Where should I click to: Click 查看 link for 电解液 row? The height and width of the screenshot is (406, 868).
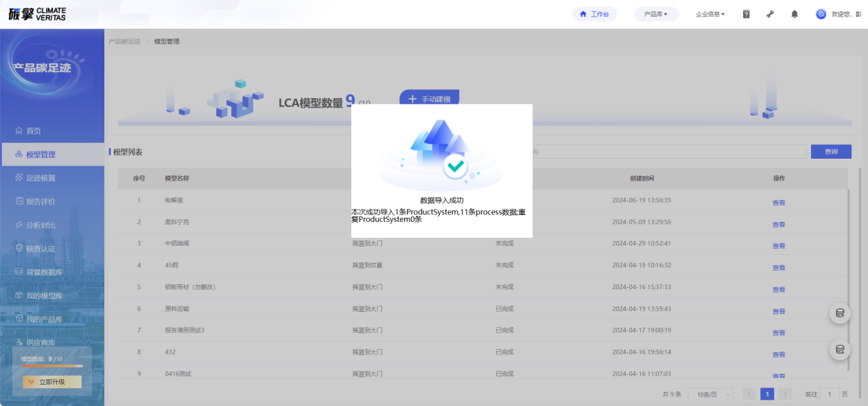point(779,203)
